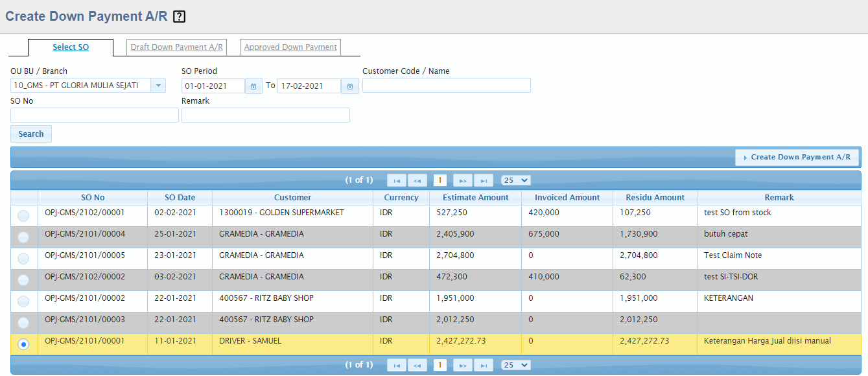Click the Invoiced Amount column header

pyautogui.click(x=567, y=198)
